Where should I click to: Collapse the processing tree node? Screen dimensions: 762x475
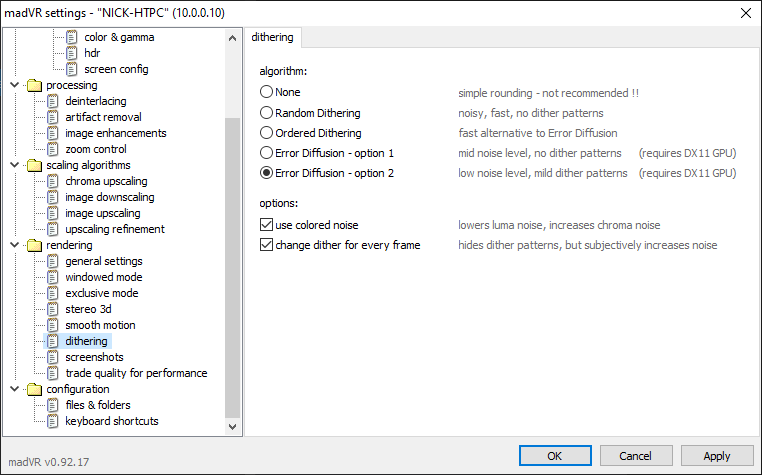(12, 85)
